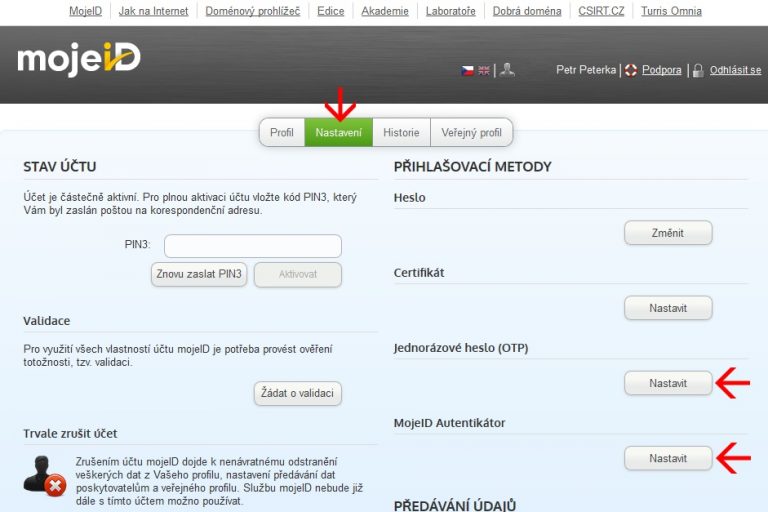The image size is (768, 512).
Task: Open Edice link
Action: point(331,11)
